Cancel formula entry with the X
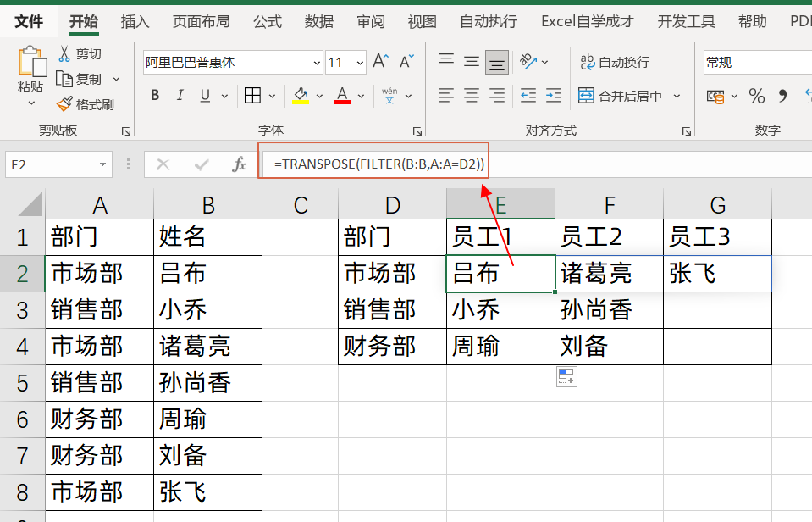 click(x=163, y=165)
